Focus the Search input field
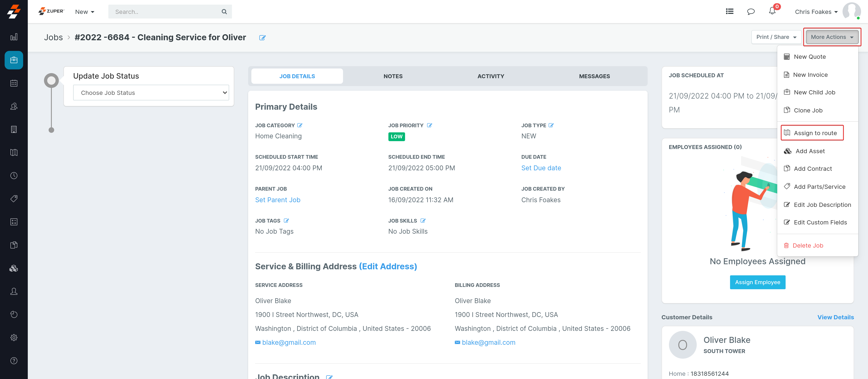The width and height of the screenshot is (868, 379). (165, 12)
